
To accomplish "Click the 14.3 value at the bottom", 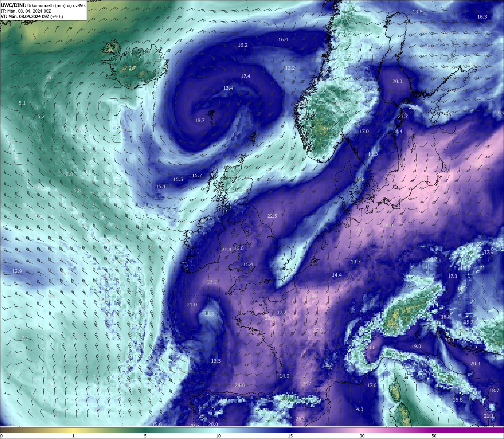I will tap(358, 409).
